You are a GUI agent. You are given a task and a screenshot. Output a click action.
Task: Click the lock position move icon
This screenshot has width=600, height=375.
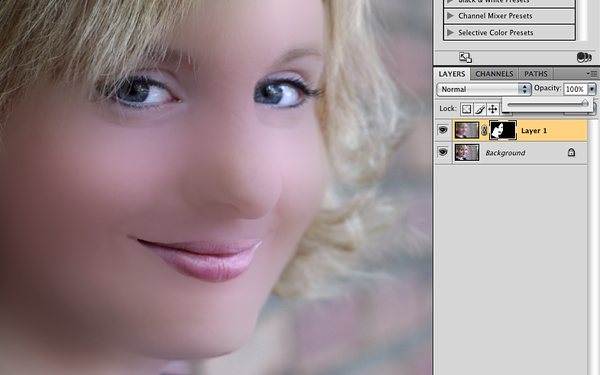pyautogui.click(x=493, y=109)
